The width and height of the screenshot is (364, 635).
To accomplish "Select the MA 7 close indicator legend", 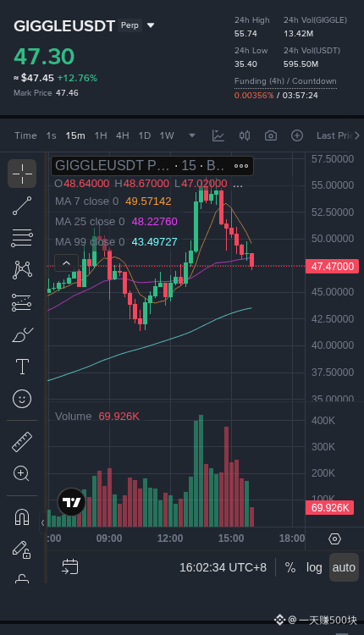I will pyautogui.click(x=113, y=202).
